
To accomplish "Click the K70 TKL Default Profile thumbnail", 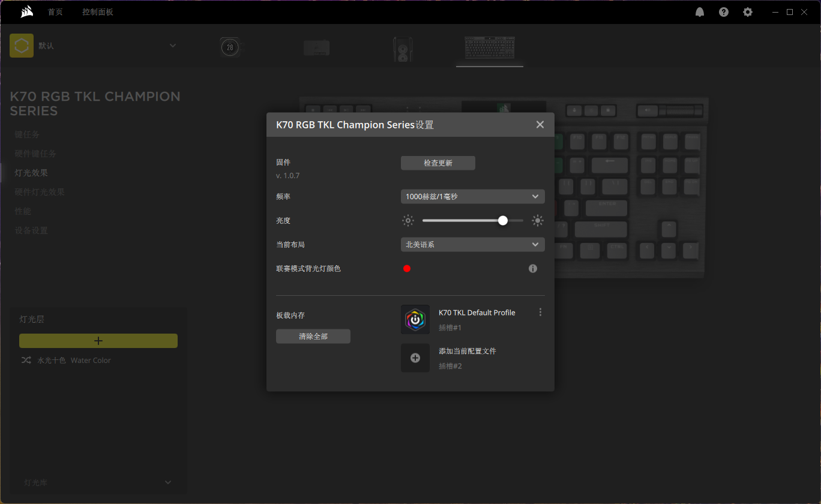I will 415,319.
